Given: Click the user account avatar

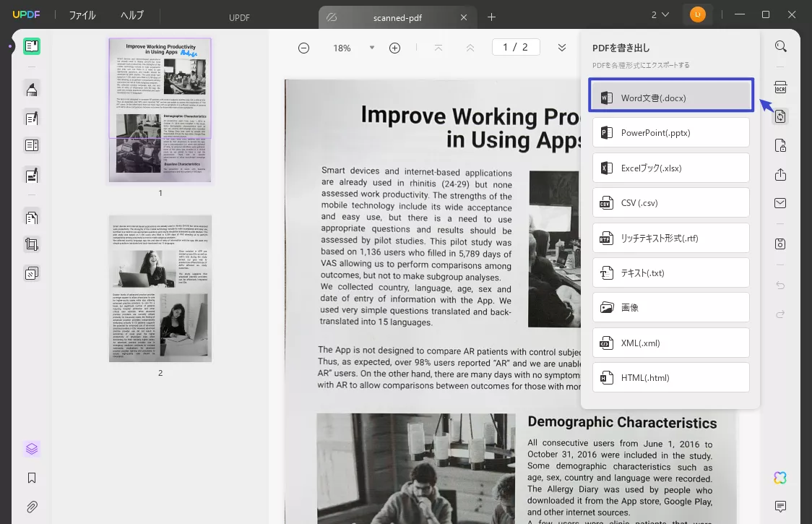Looking at the screenshot, I should 698,14.
